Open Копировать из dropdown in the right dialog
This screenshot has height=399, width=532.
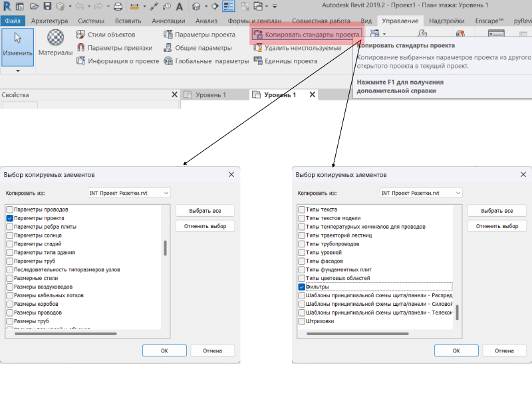coord(421,193)
